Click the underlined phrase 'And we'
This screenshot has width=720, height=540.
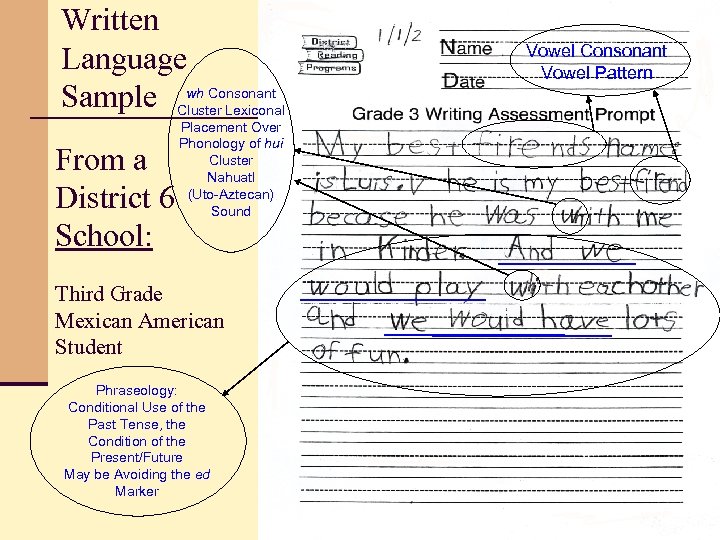(x=564, y=250)
